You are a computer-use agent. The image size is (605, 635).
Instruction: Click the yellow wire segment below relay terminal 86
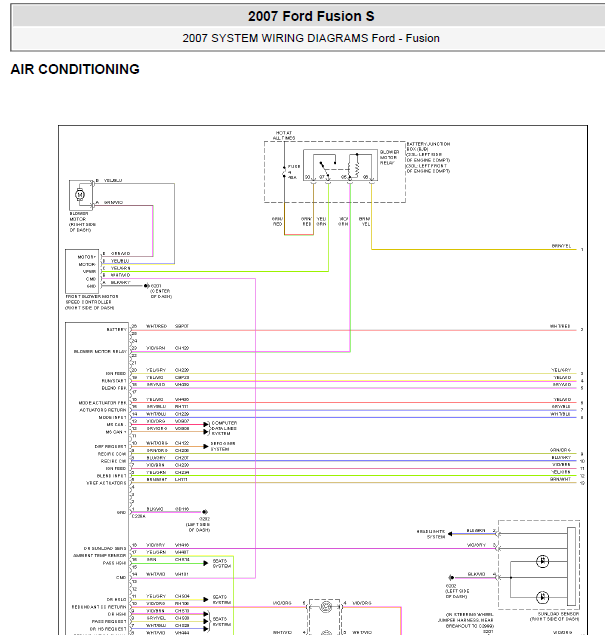[x=372, y=217]
